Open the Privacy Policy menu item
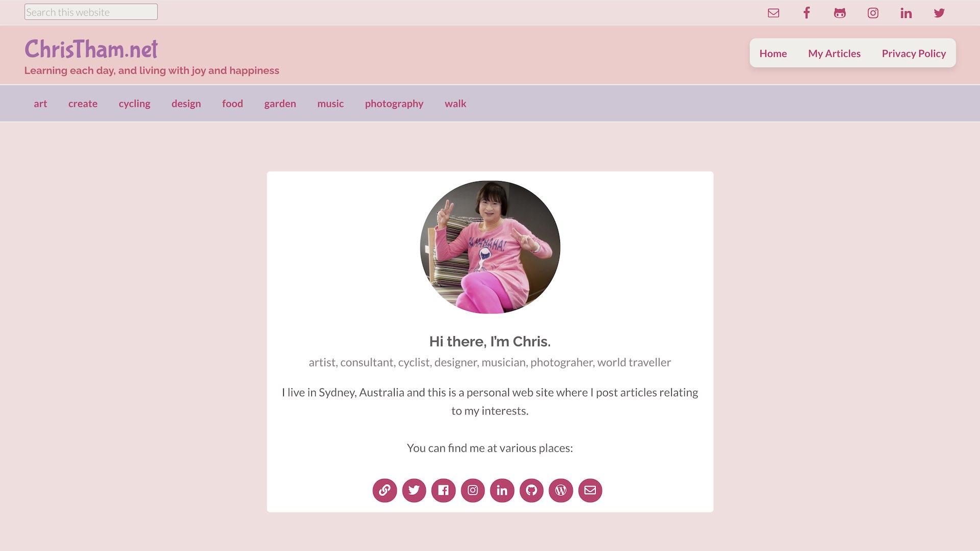 [x=914, y=53]
